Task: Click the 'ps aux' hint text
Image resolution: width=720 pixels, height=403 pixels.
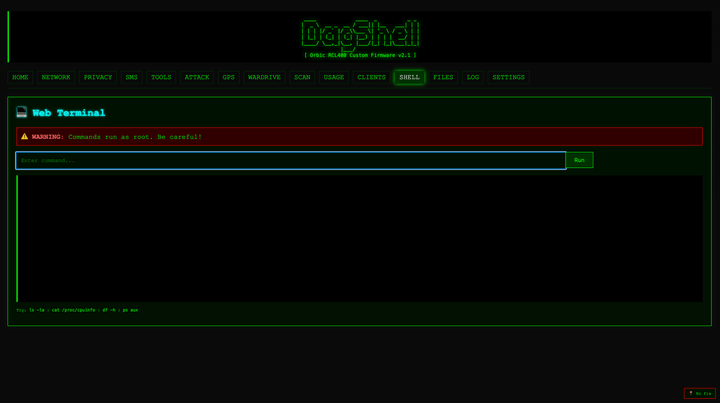Action: [130, 310]
